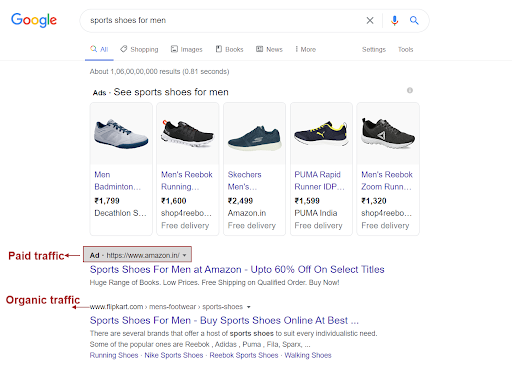Click the 'About 1,06,00,00,000 results' text
Viewport: 512px width, 367px height.
pyautogui.click(x=159, y=71)
